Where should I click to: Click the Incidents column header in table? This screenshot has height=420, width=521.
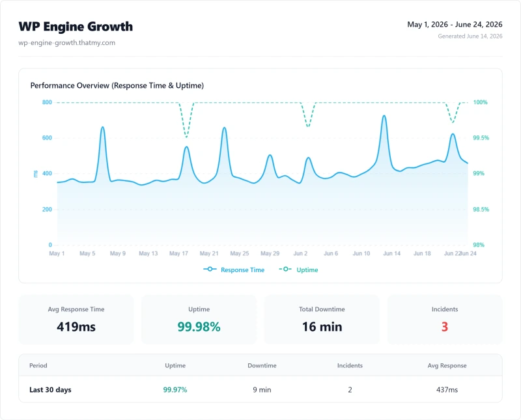click(x=350, y=365)
